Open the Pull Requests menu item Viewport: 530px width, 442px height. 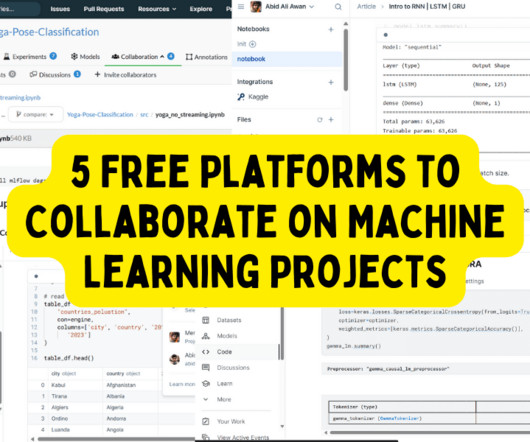[x=104, y=9]
